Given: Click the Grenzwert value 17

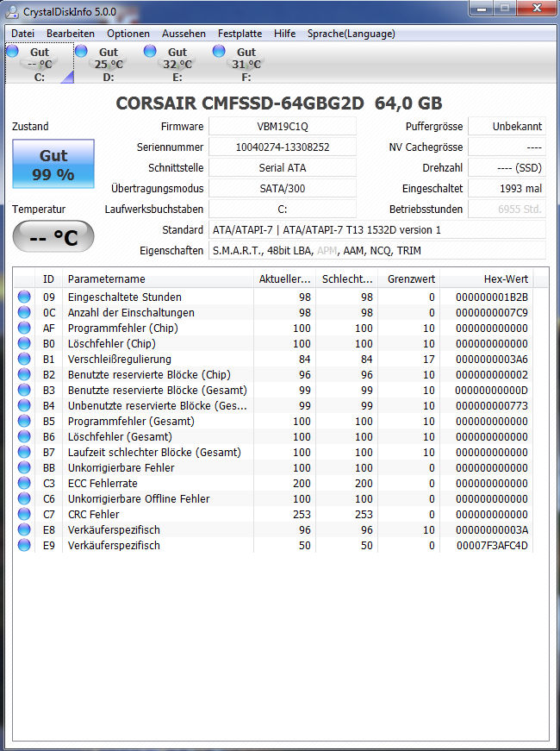Looking at the screenshot, I should (429, 360).
